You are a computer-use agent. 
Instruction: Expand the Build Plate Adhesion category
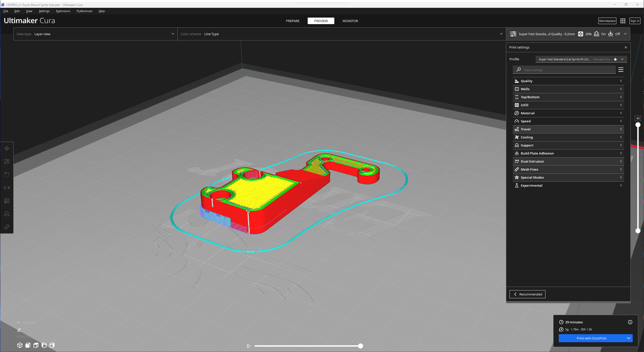pos(568,153)
